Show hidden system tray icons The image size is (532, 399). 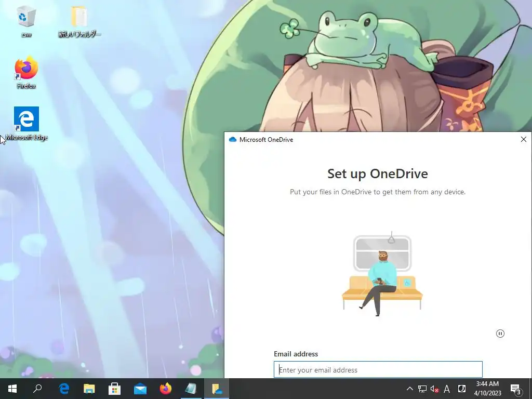[x=409, y=389]
